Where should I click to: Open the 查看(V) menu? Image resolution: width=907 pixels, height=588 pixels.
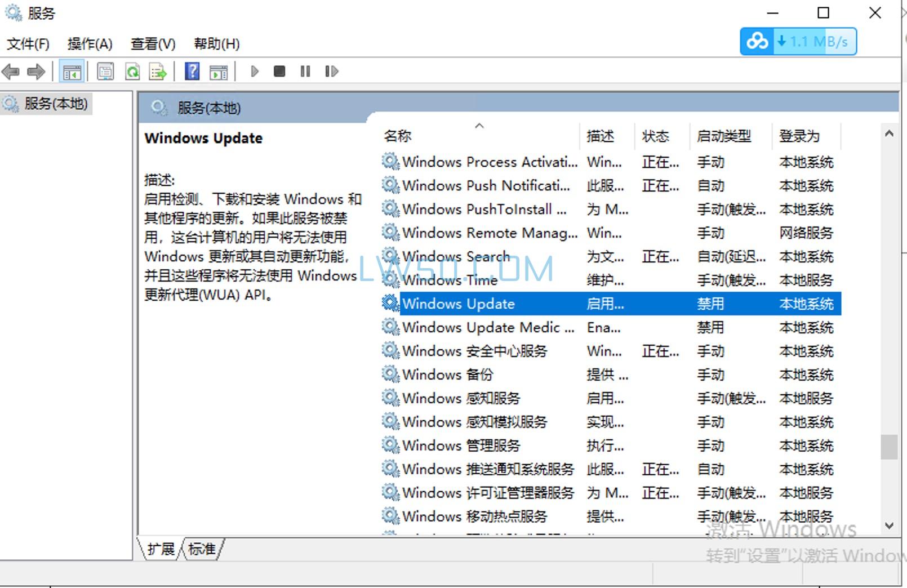pyautogui.click(x=153, y=44)
